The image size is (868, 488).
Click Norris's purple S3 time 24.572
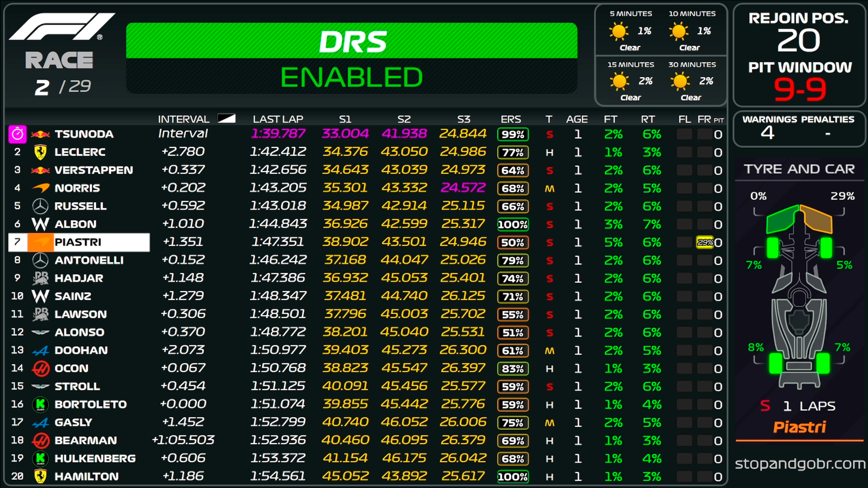[463, 188]
